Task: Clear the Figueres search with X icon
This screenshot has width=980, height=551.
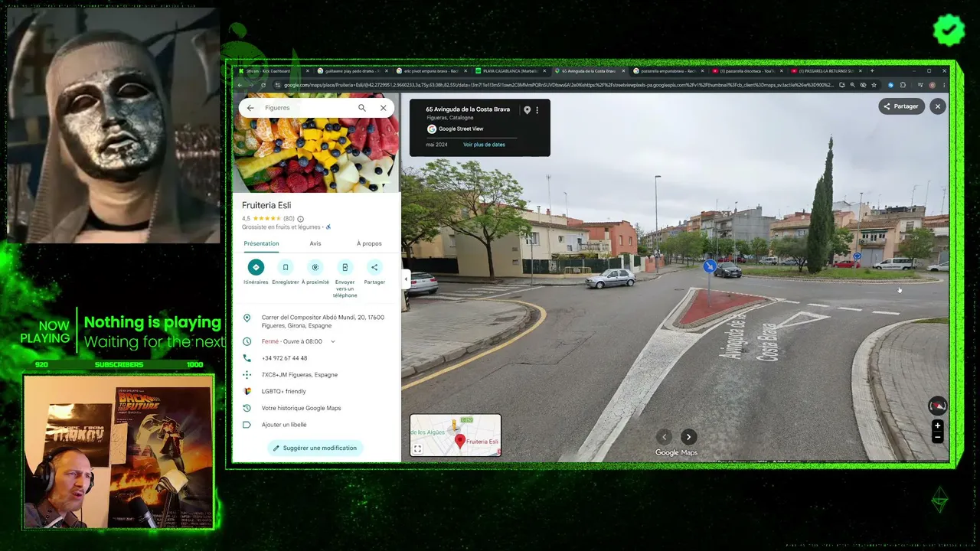Action: (x=384, y=108)
